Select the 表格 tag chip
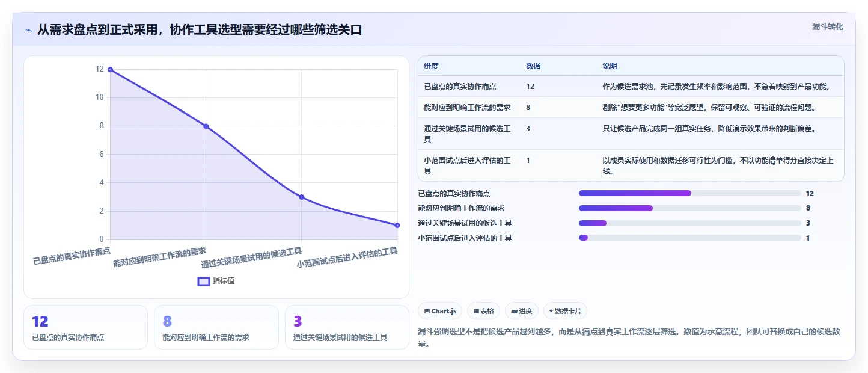The width and height of the screenshot is (868, 373). [x=484, y=311]
